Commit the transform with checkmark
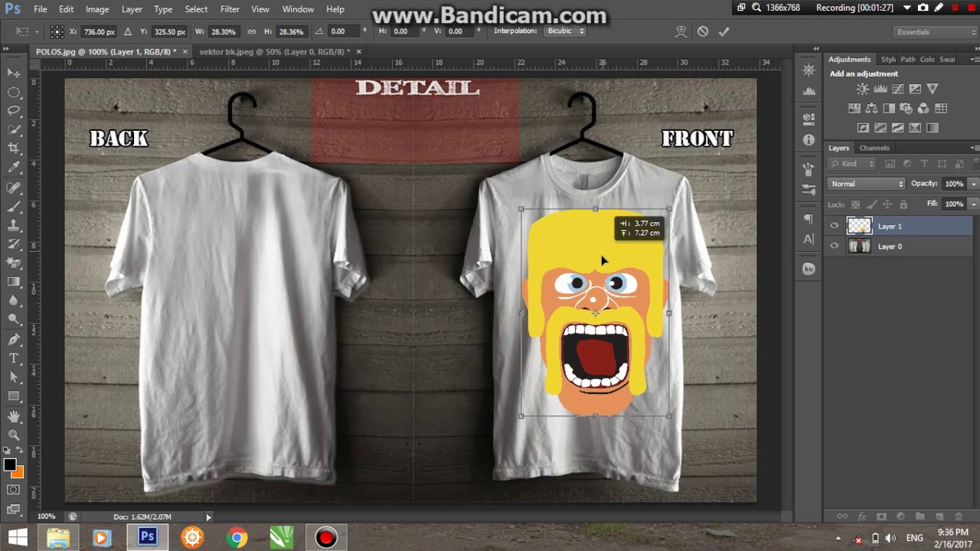The height and width of the screenshot is (551, 980). (724, 31)
